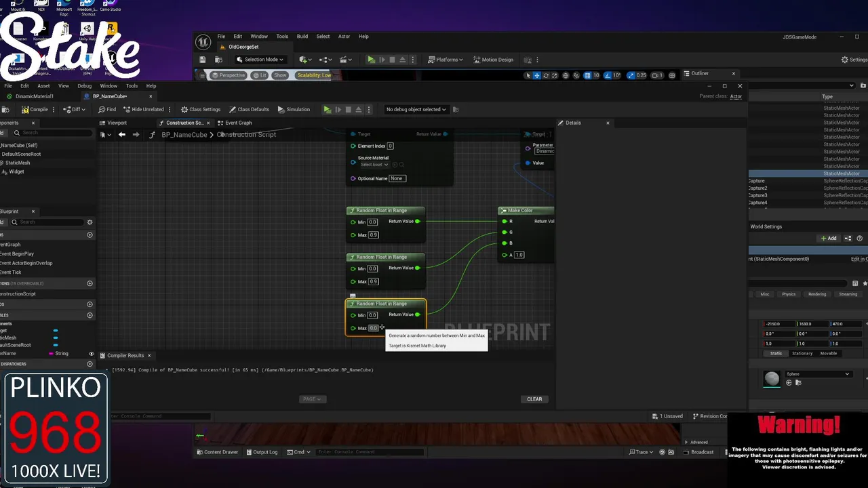Open the Debug menu in blueprint editor
This screenshot has height=488, width=868.
point(84,86)
